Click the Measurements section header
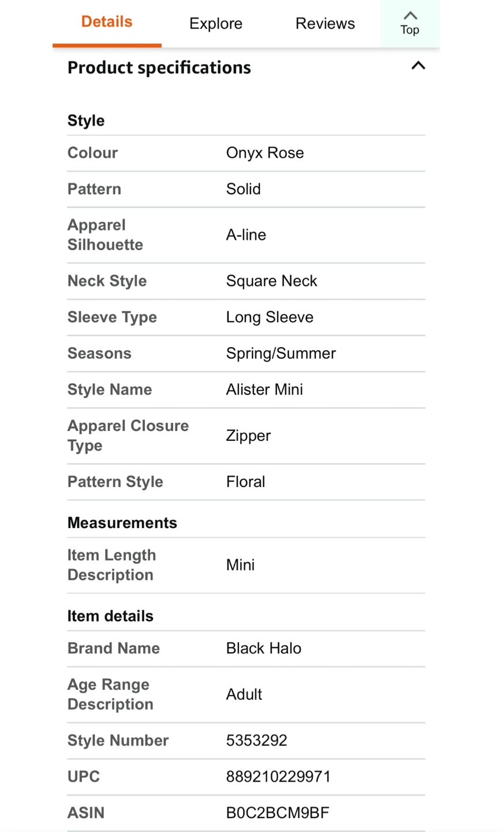This screenshot has width=504, height=832. [x=122, y=523]
